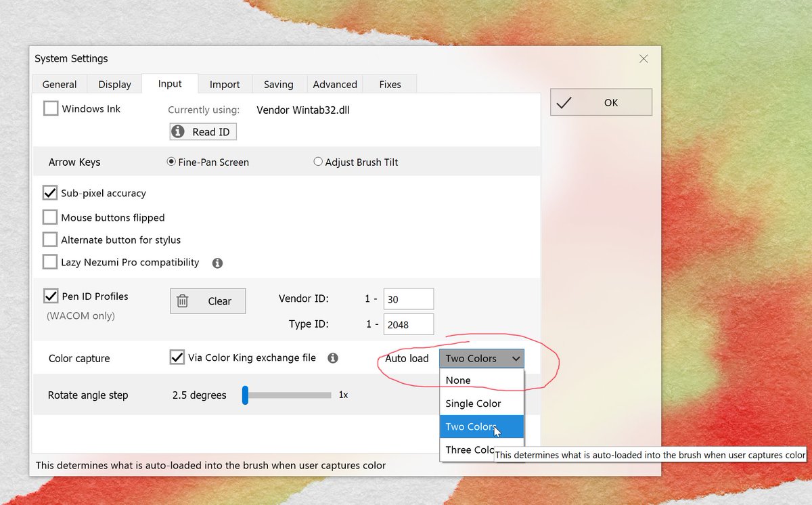Enable the Windows Ink checkbox
This screenshot has width=812, height=505.
[51, 108]
